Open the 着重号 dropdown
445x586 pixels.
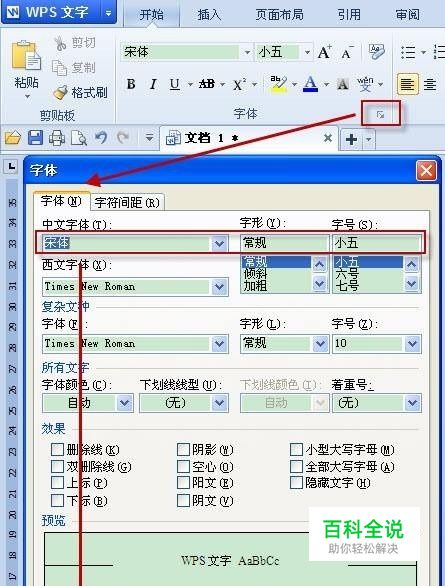coord(412,403)
